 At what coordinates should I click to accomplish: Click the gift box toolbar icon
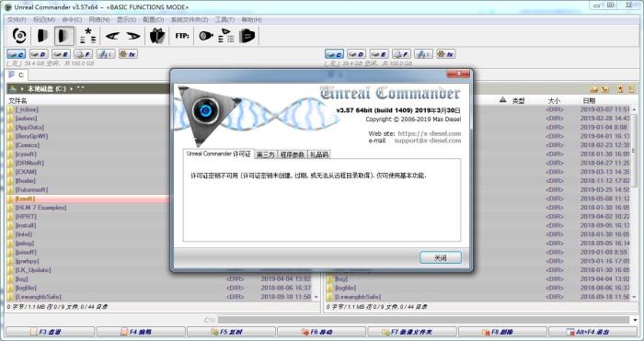click(x=157, y=36)
